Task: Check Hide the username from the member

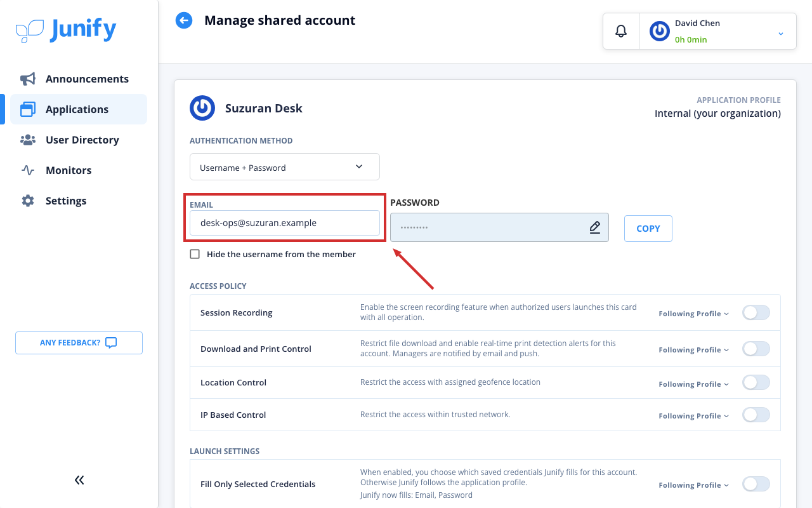Action: tap(195, 254)
